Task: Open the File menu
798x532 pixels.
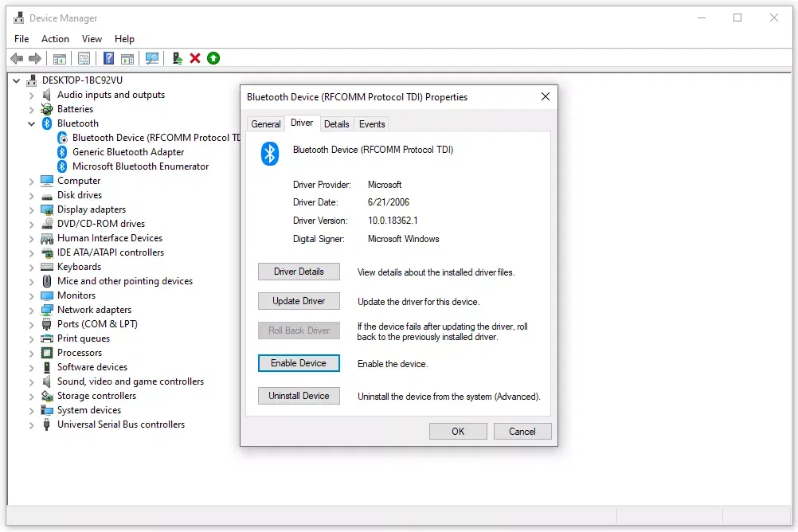Action: pyautogui.click(x=22, y=39)
